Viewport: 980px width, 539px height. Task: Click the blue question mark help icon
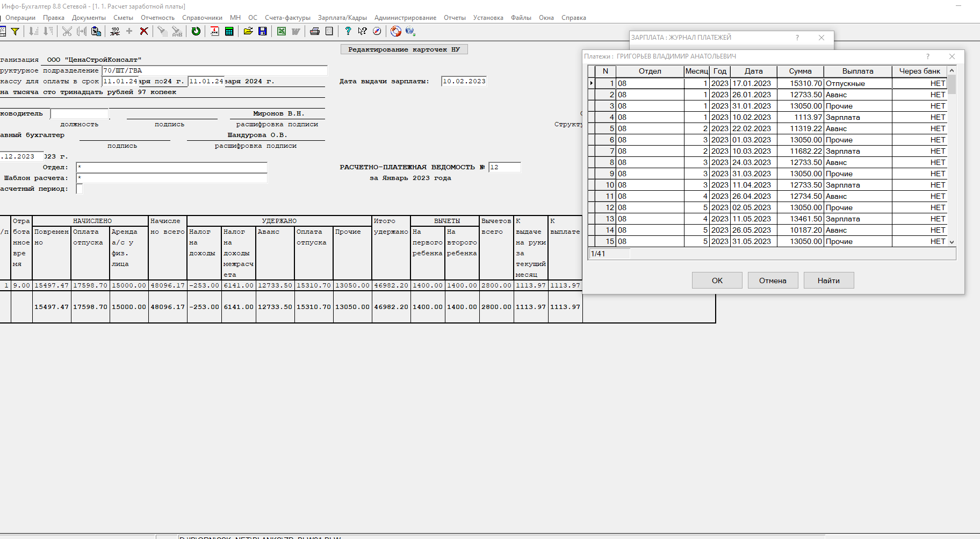348,31
